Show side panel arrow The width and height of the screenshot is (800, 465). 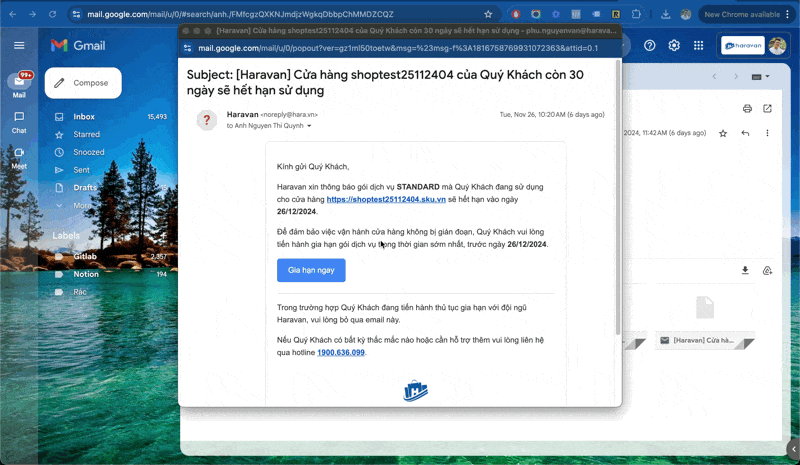pos(793,450)
